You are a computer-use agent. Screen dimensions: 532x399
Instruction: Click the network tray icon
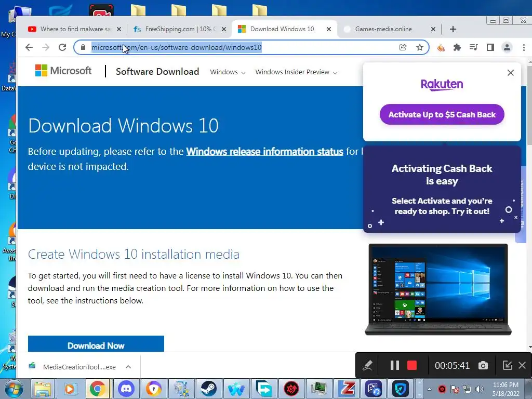[x=467, y=389]
